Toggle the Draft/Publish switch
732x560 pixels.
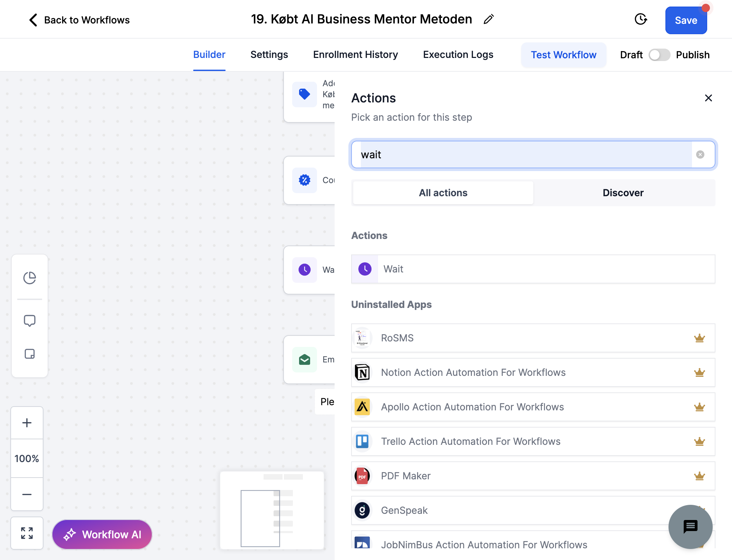pos(659,55)
